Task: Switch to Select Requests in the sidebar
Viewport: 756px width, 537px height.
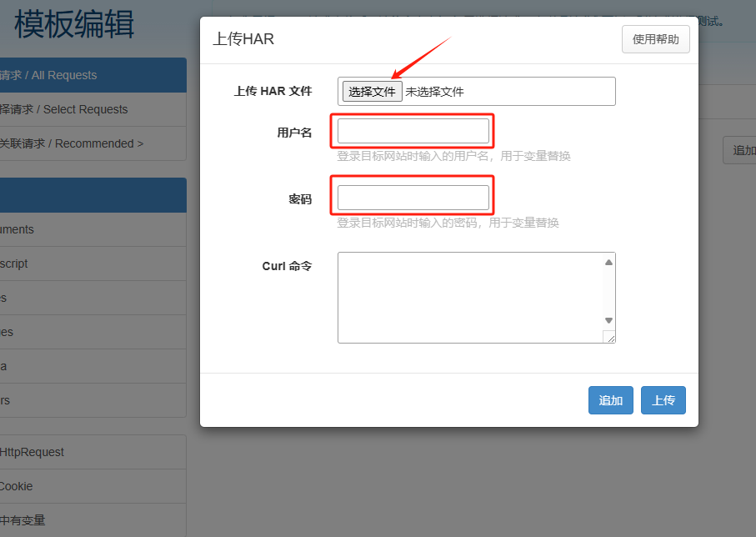Action: [x=83, y=109]
